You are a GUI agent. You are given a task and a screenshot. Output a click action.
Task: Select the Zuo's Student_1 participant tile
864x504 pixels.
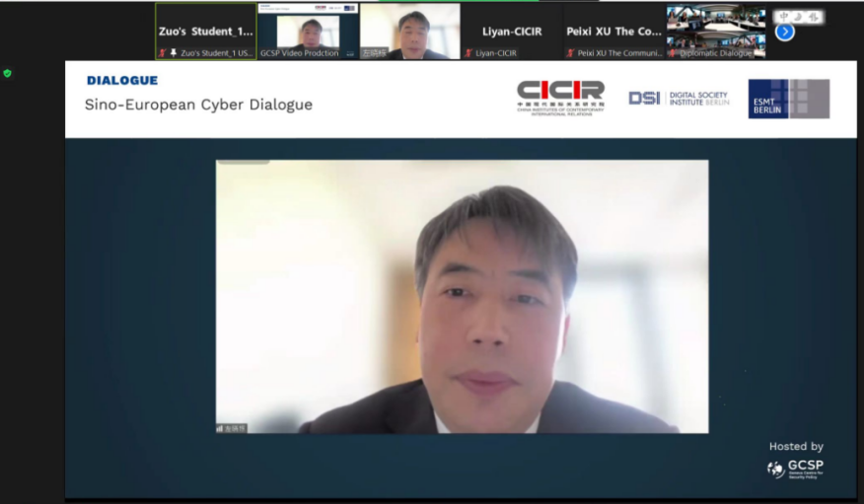pos(206,31)
